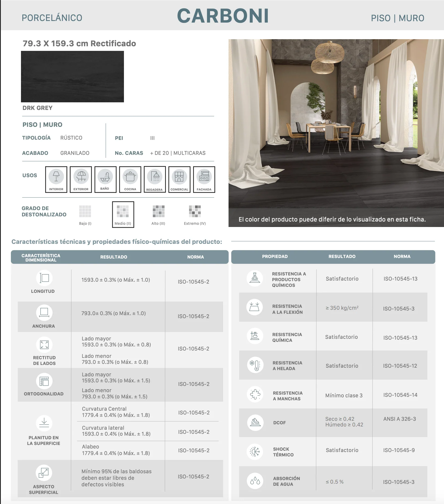444x504 pixels.
Task: Click the Resistencia a helada thermometer icon
Action: coord(255,365)
